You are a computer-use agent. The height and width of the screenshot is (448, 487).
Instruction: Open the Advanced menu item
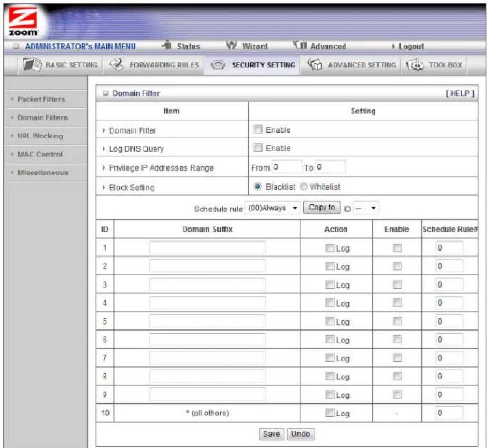(328, 47)
